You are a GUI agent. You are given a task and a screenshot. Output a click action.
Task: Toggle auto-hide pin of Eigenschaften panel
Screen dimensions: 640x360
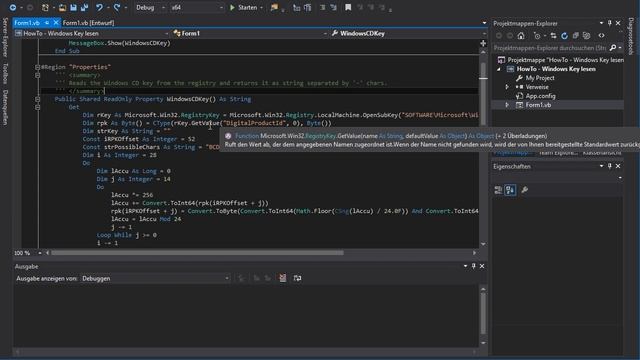click(610, 167)
